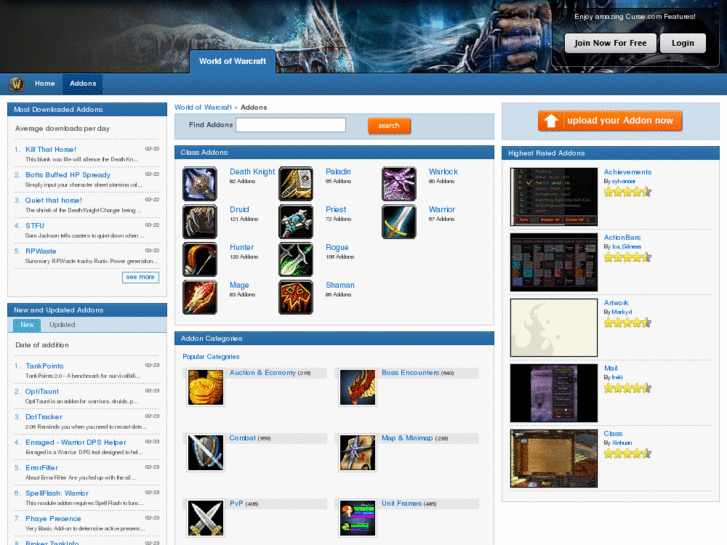This screenshot has height=545, width=727.
Task: Click the upload arrow icon
Action: (x=551, y=121)
